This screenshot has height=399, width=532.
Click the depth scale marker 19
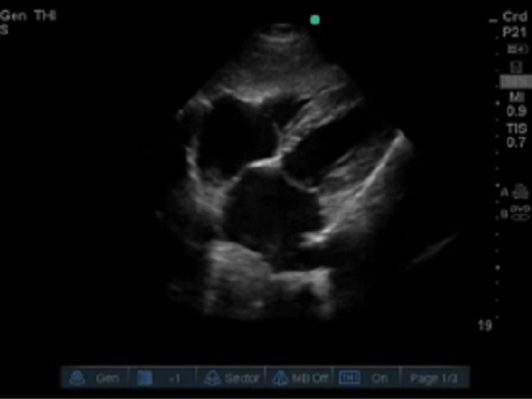(484, 326)
